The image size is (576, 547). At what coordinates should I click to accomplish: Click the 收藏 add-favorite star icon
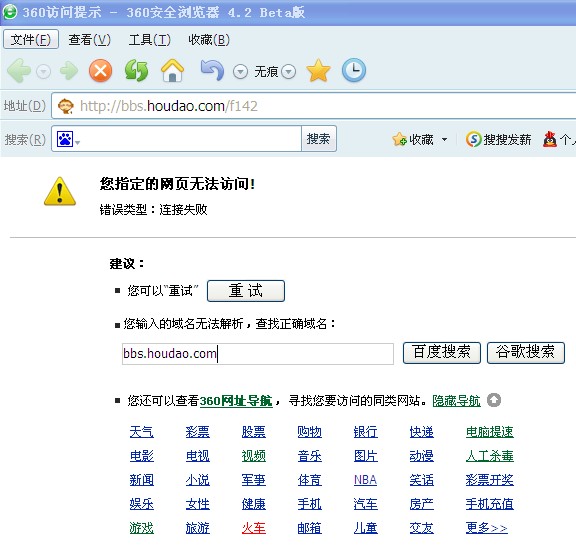pos(399,139)
